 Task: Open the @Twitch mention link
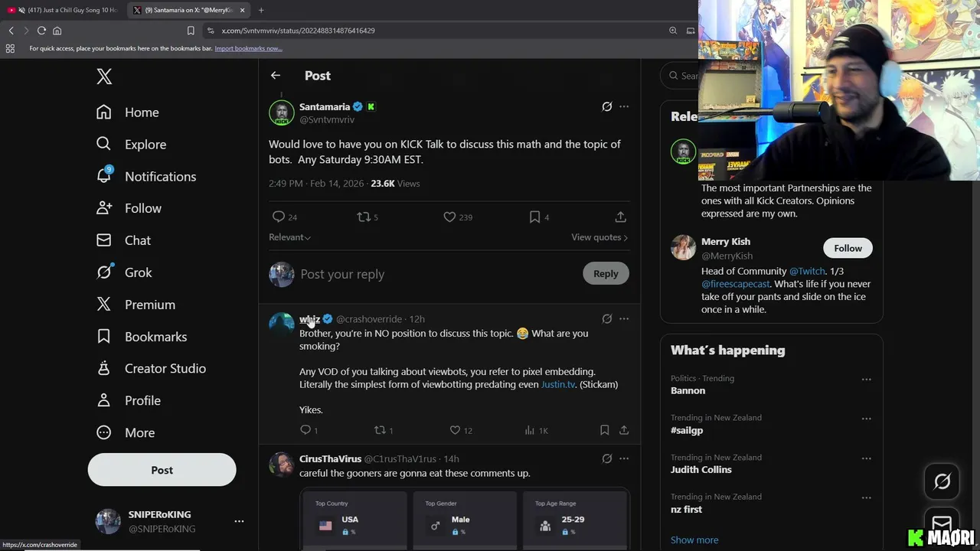(x=807, y=271)
